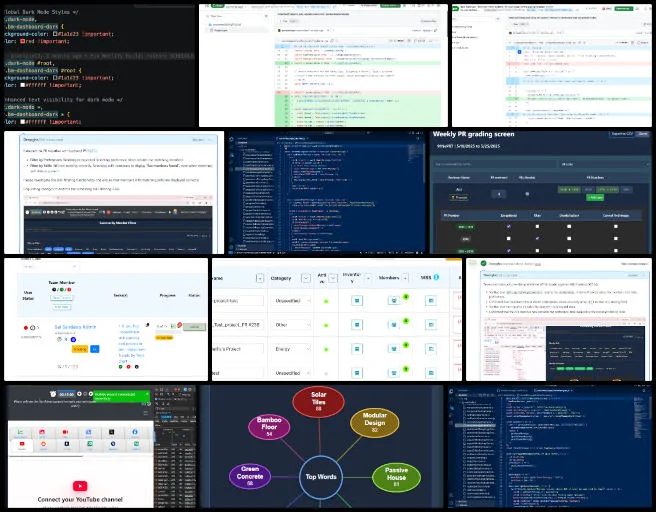Image resolution: width=656 pixels, height=512 pixels.
Task: Click red status dot in user status column
Action: click(x=26, y=328)
